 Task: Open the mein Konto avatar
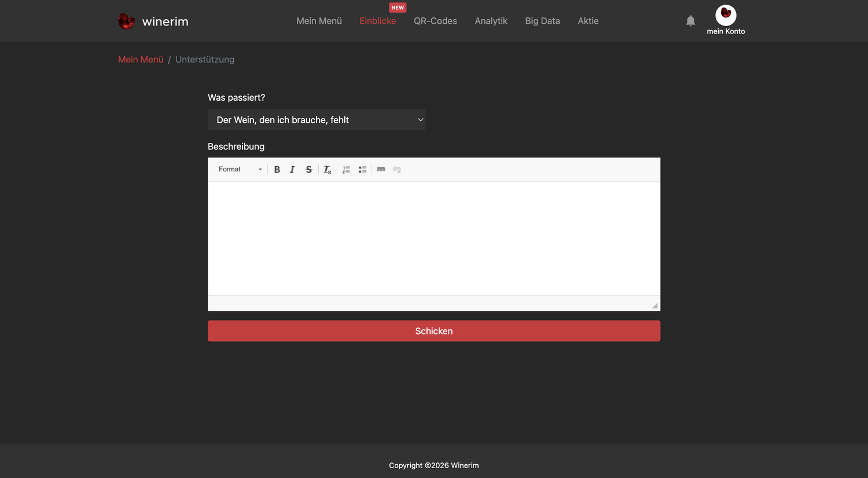coord(726,15)
